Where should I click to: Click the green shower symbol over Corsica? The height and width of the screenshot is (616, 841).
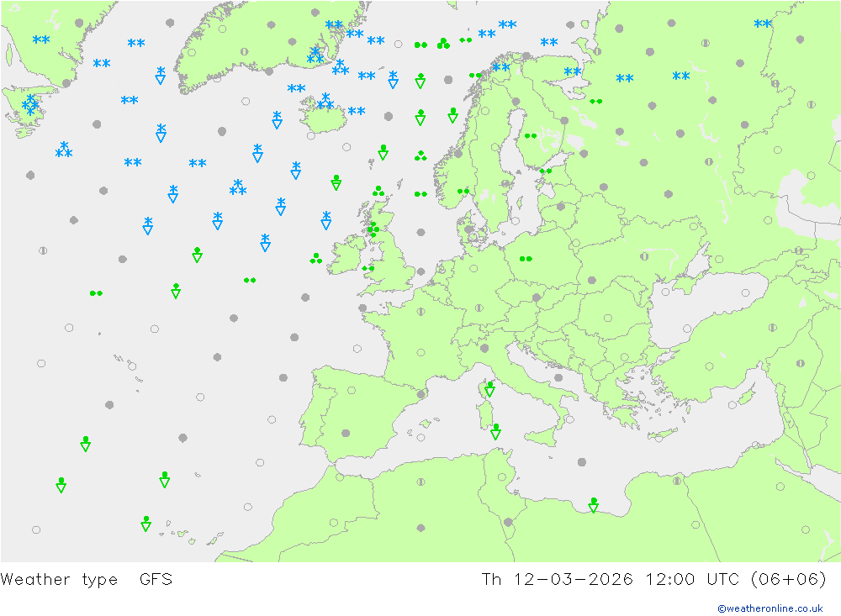coord(489,389)
